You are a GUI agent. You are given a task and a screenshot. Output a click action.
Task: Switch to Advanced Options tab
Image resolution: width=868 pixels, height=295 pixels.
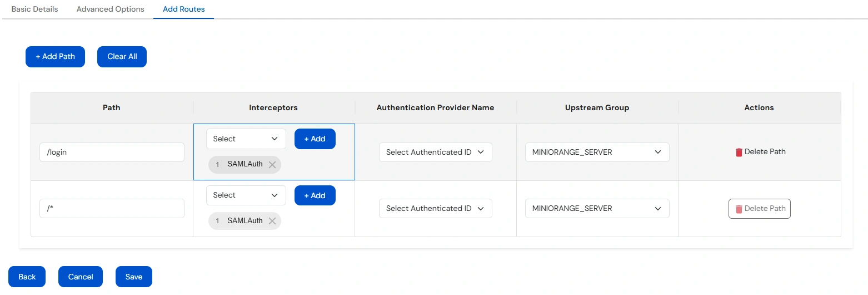point(111,9)
